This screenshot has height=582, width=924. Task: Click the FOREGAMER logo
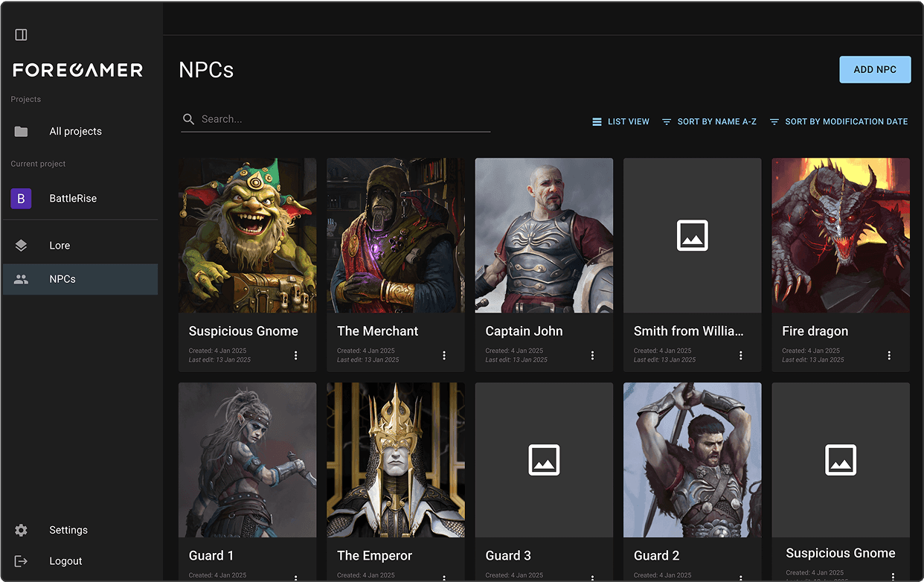[x=78, y=70]
